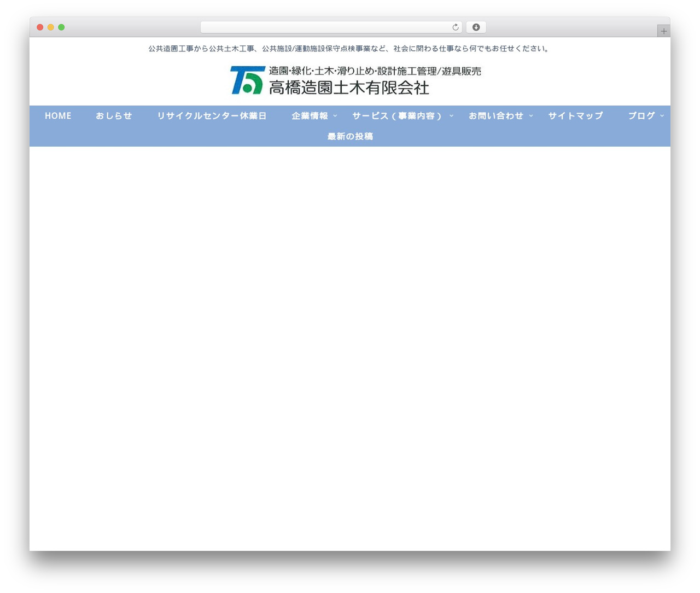Open a new tab with plus button
The image size is (700, 593).
664,31
